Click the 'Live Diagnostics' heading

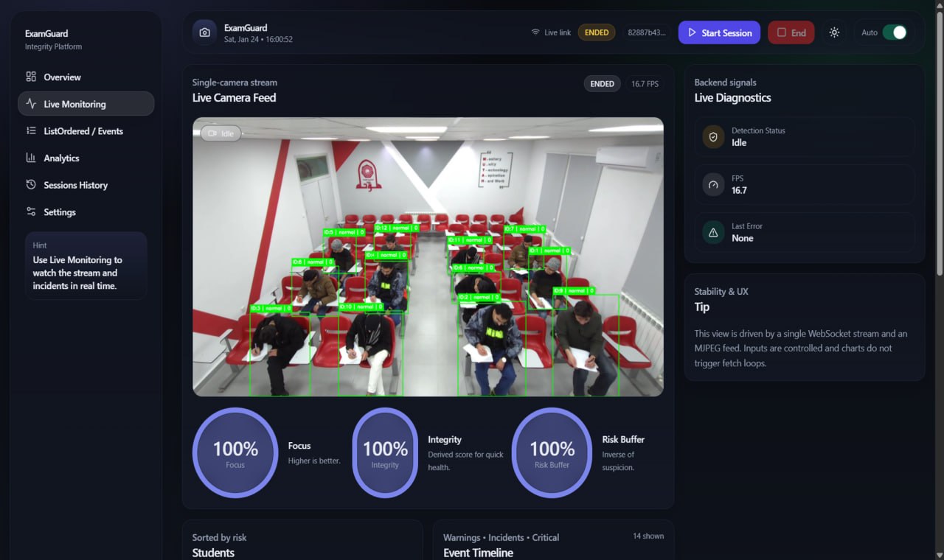pos(732,97)
